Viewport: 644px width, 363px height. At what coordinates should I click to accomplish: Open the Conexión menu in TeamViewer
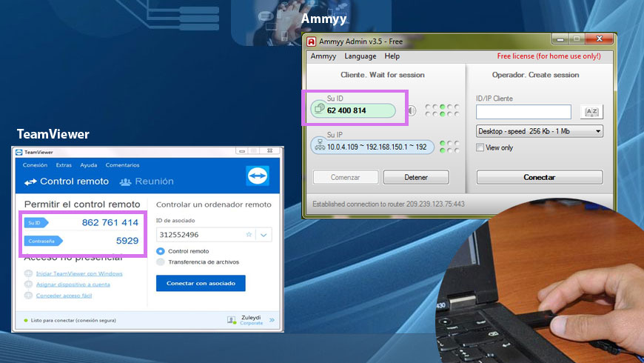pyautogui.click(x=35, y=165)
